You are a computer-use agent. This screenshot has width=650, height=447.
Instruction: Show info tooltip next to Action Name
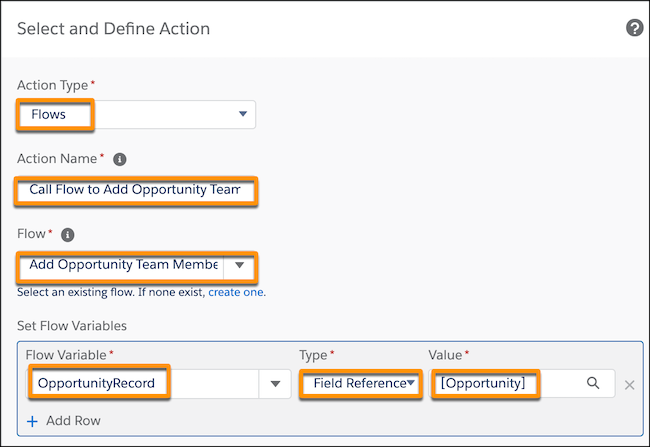[x=120, y=159]
